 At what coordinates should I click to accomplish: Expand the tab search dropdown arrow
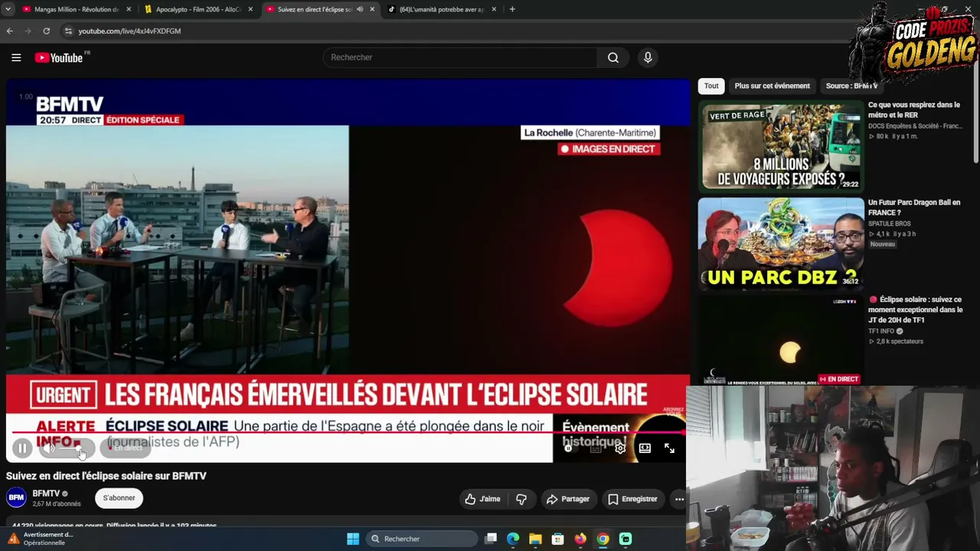(x=9, y=9)
